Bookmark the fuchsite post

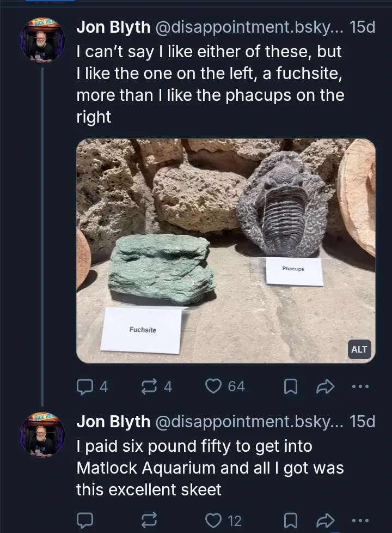click(291, 386)
